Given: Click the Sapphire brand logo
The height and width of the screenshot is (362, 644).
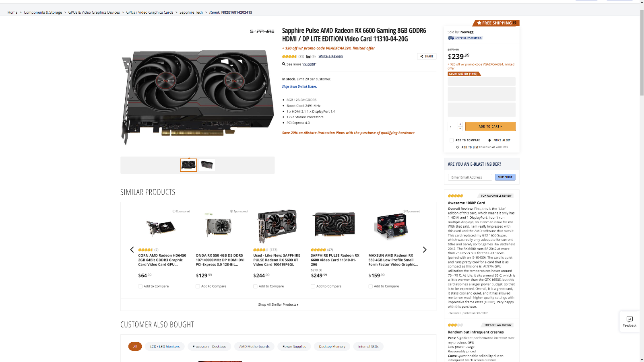Looking at the screenshot, I should coord(262,31).
